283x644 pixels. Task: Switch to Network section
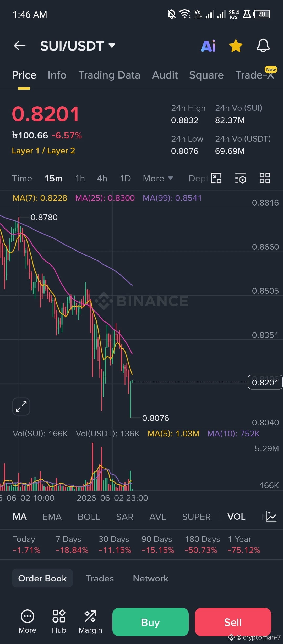[151, 578]
